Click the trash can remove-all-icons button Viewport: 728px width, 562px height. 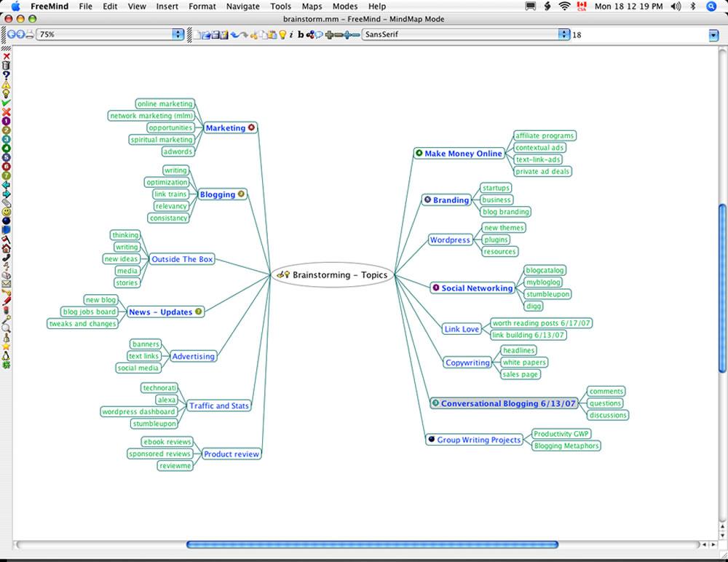[x=6, y=66]
